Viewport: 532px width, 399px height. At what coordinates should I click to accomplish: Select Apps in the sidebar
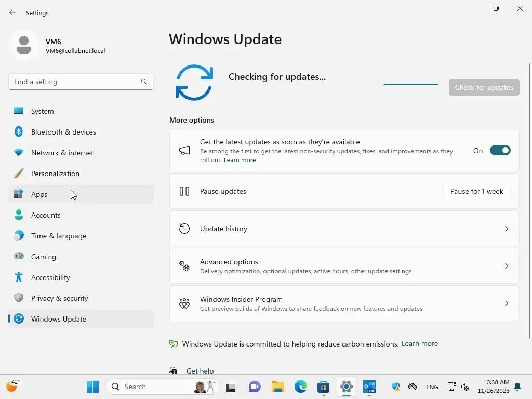[81, 194]
